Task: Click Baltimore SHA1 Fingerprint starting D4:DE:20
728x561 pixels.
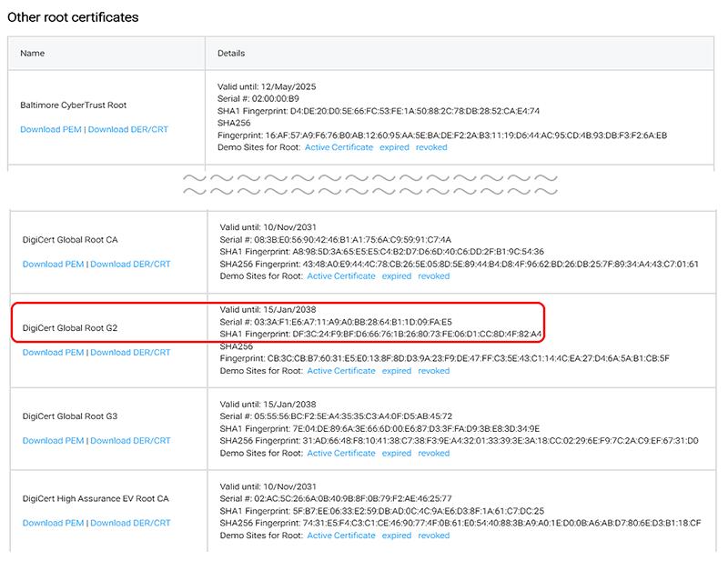Action: [x=379, y=111]
